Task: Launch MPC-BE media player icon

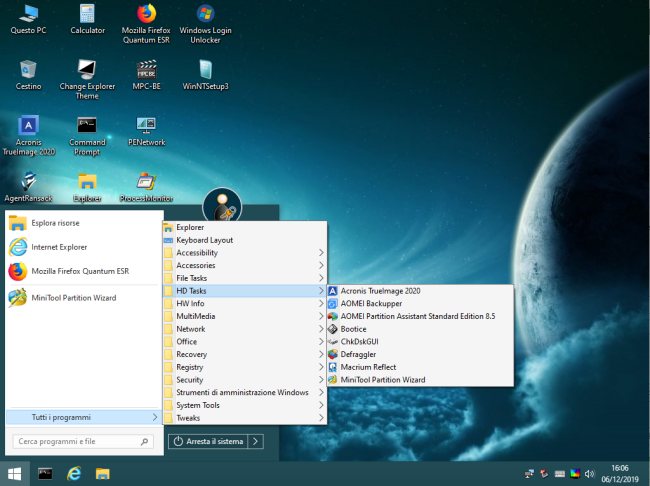Action: click(146, 75)
